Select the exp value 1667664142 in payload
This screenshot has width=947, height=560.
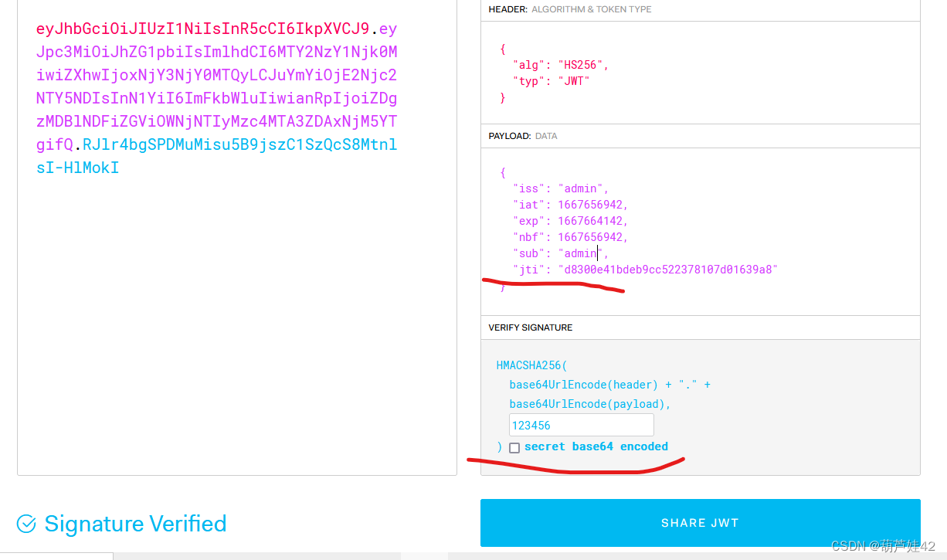pos(591,220)
